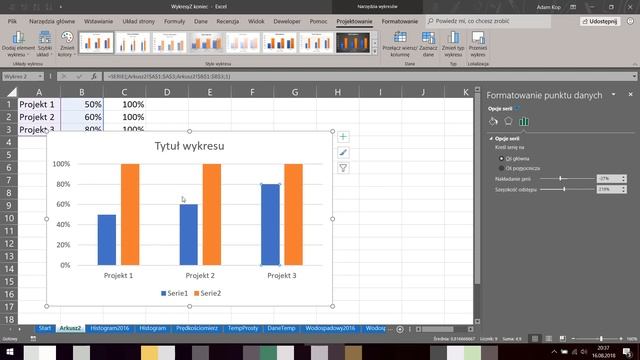
Task: Open the Plik tab
Action: (x=12, y=21)
